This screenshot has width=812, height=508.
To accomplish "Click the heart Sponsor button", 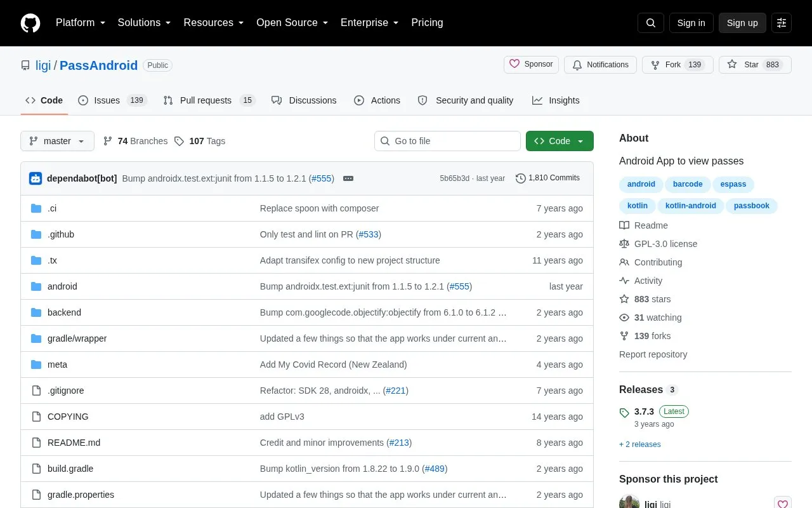I will coord(531,65).
